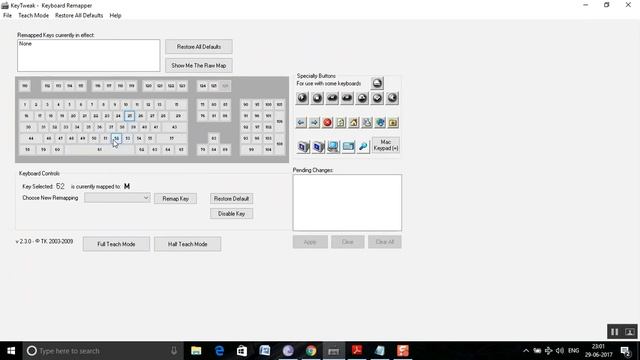Click Show Me The Raw Map
Screen dimensions: 640x360
199,65
